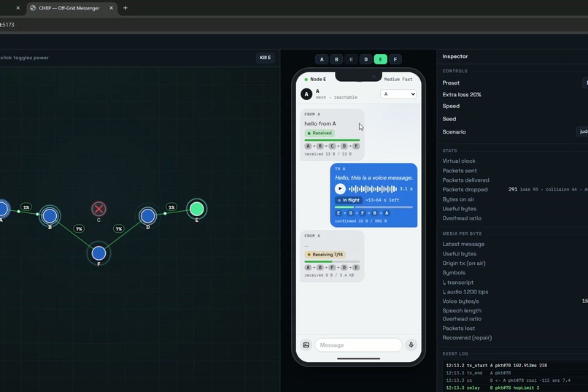Click the Inspector panel heading
Screen dimensions: 588x392
[455, 56]
